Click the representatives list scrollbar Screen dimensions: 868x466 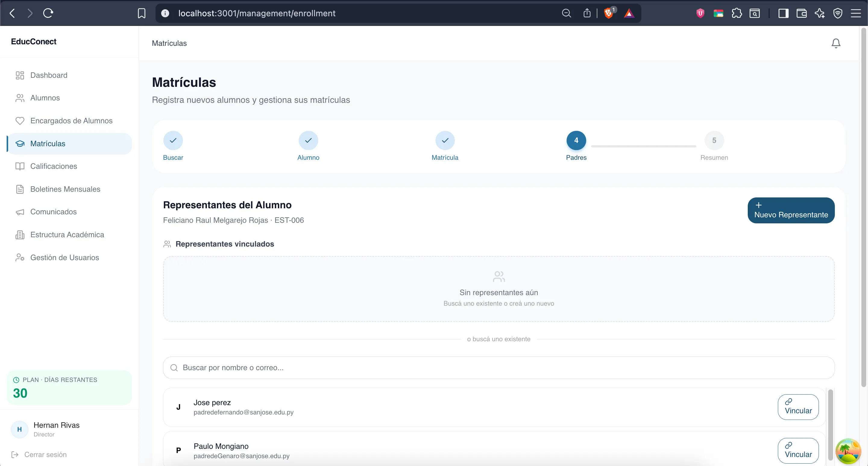[x=830, y=425]
